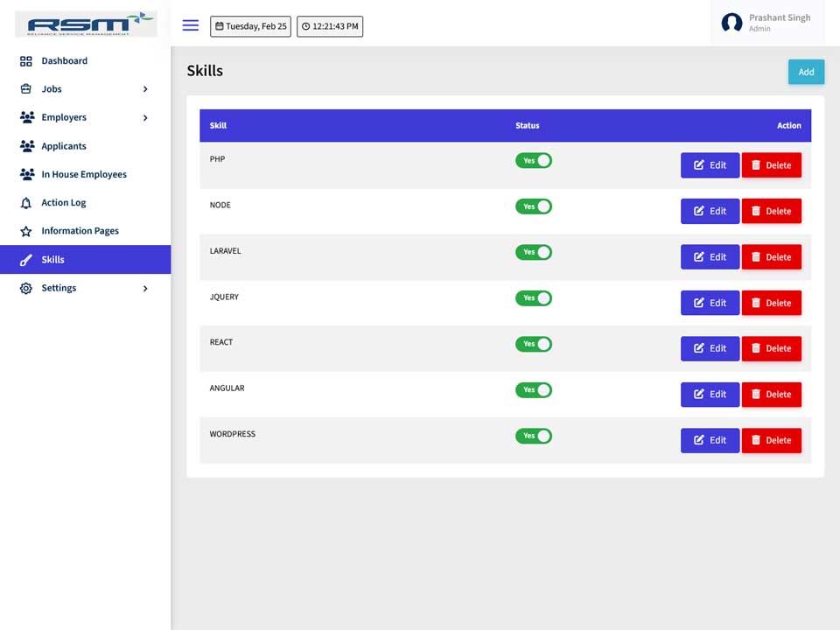Click the Tuesday, Feb 25 date box

pos(250,26)
